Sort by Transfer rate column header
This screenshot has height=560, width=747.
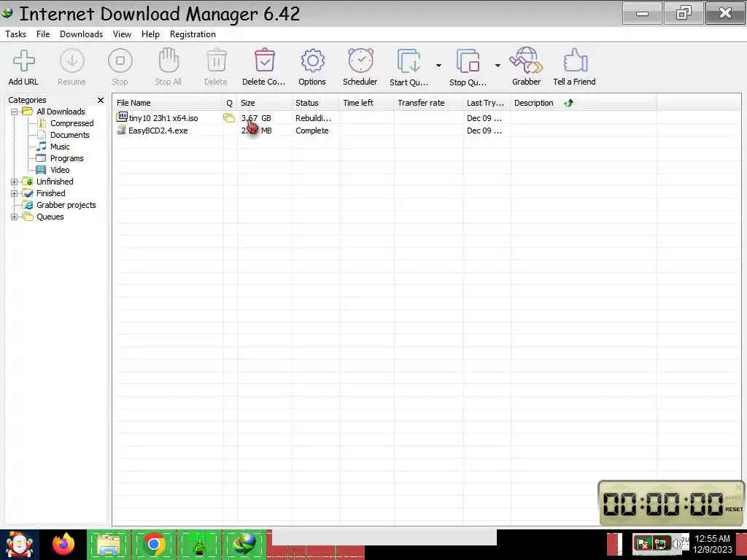tap(429, 103)
